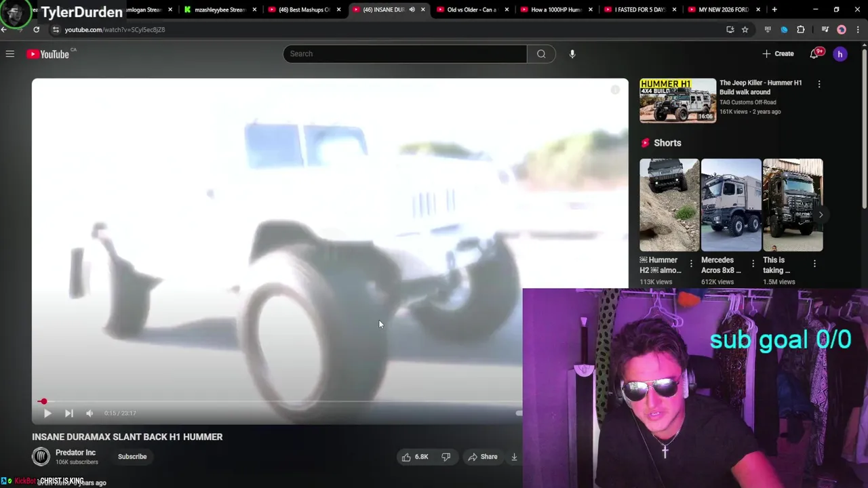This screenshot has height=488, width=868.
Task: Open the YouTube guide hamburger menu
Action: pos(10,54)
